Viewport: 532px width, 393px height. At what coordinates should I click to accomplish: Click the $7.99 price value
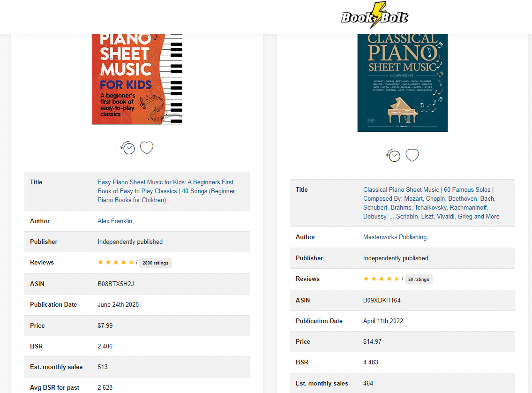(105, 325)
